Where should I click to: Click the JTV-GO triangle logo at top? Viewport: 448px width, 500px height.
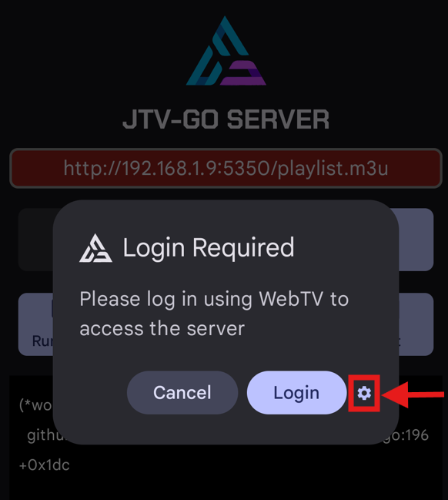tap(226, 51)
